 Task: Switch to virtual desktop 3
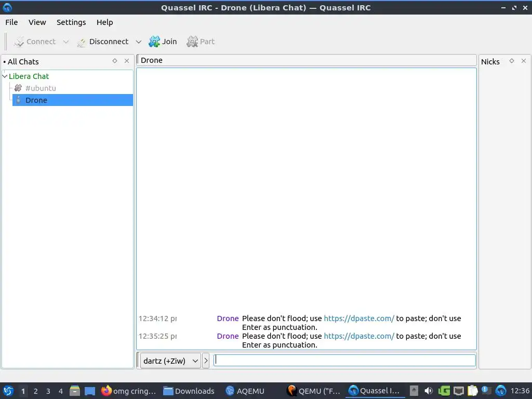coord(48,391)
